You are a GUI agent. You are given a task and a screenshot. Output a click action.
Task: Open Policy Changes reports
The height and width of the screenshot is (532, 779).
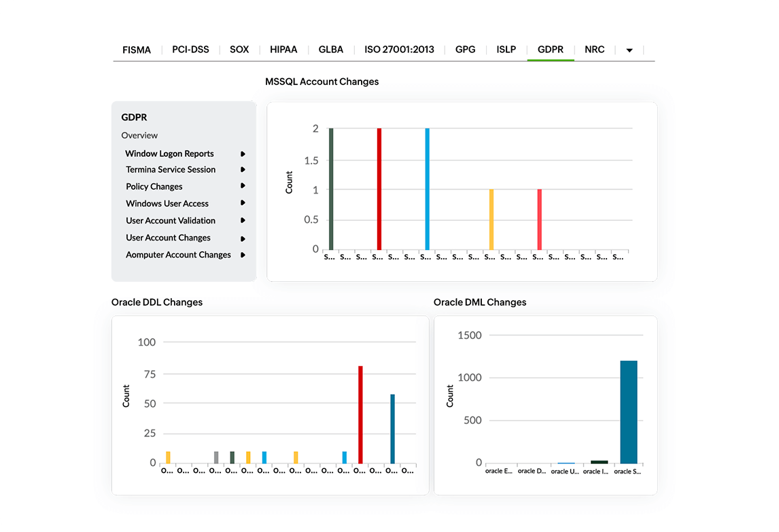click(154, 187)
